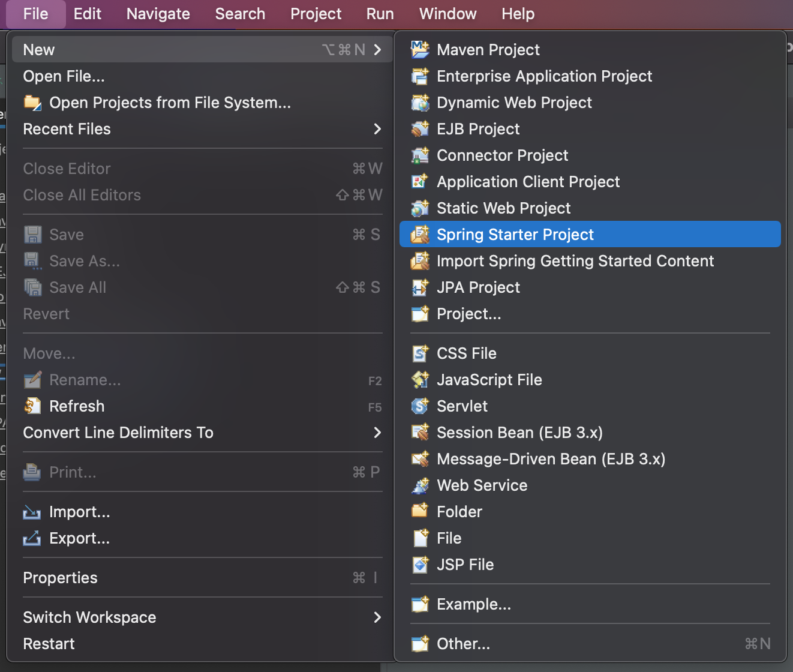Image resolution: width=793 pixels, height=672 pixels.
Task: Click the Static Web Project icon
Action: 420,208
